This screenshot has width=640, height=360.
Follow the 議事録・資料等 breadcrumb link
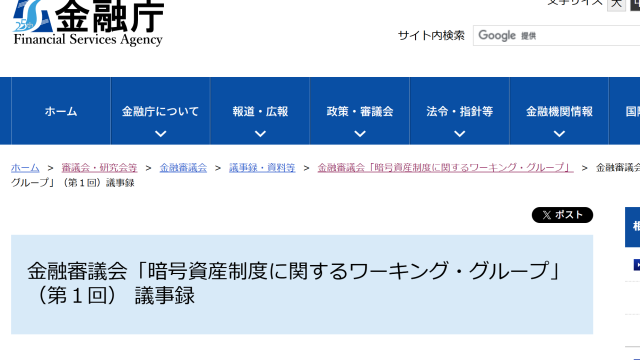coord(262,168)
